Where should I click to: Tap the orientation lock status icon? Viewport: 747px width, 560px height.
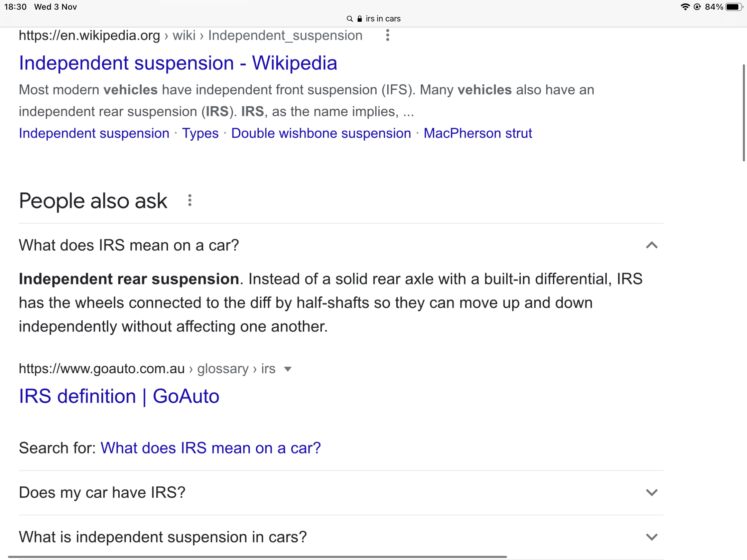click(697, 7)
